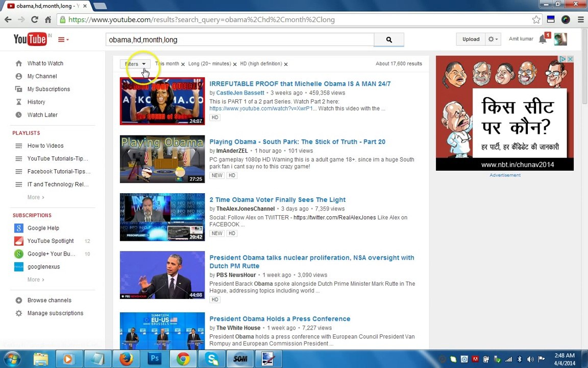Open the Chrome menu (three lines)

click(580, 19)
